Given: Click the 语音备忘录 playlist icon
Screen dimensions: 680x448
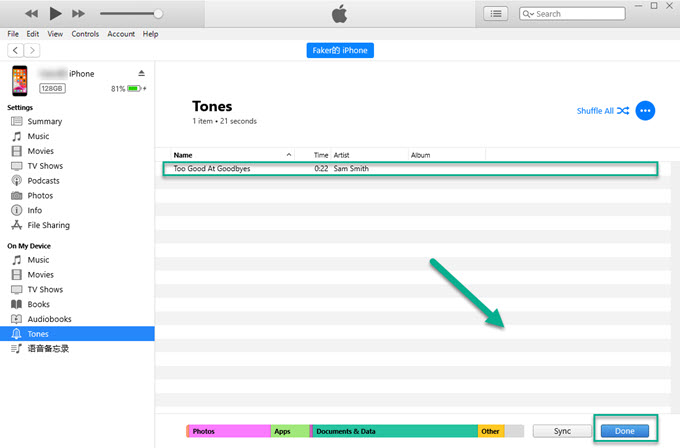Looking at the screenshot, I should point(16,349).
